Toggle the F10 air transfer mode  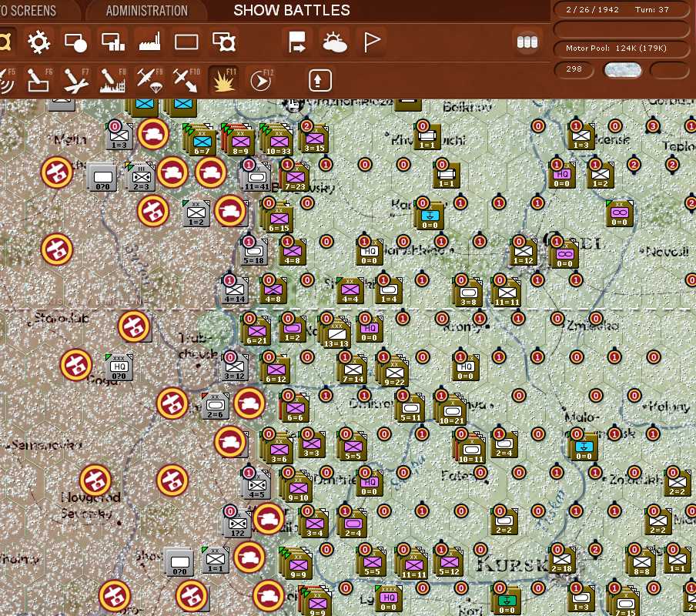[186, 81]
